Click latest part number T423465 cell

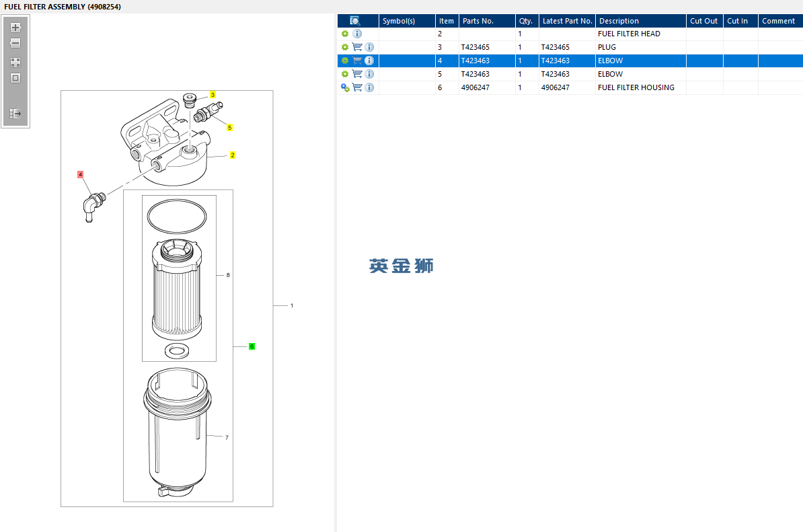567,47
